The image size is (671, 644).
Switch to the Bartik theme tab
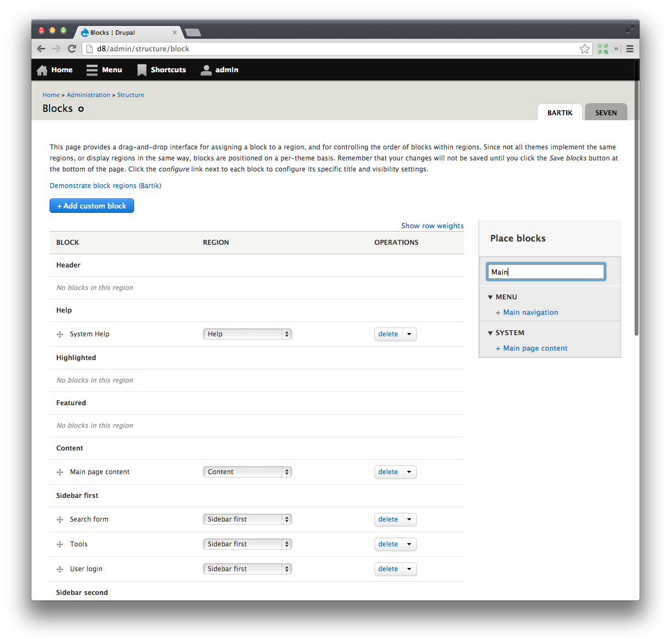pos(560,112)
